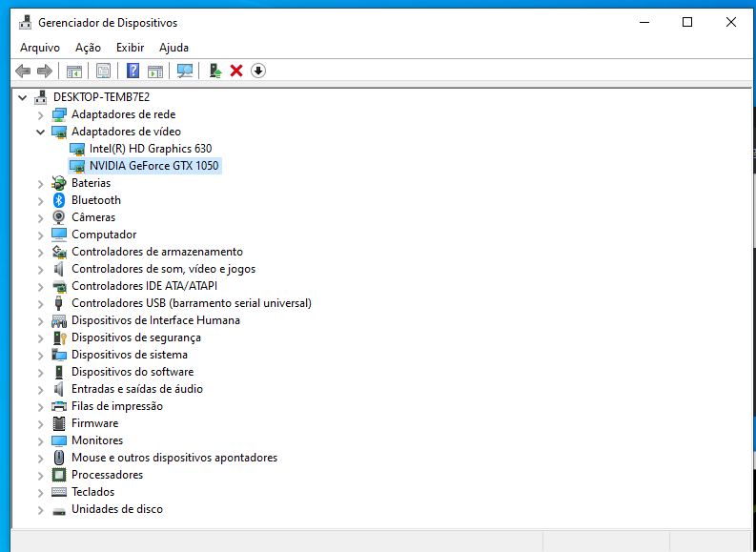Image resolution: width=756 pixels, height=552 pixels.
Task: Expand the Bluetooth chevron
Action: (x=40, y=200)
